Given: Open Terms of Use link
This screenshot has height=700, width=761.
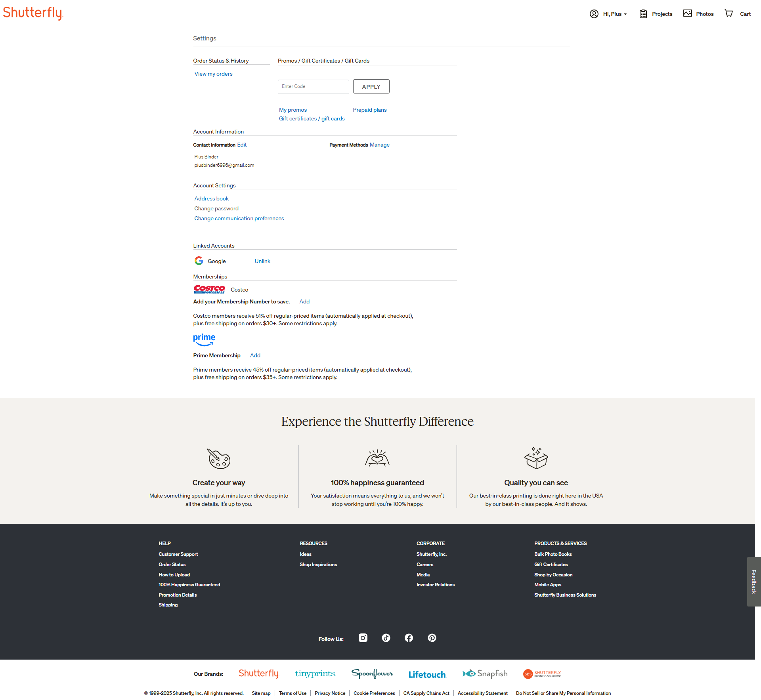Looking at the screenshot, I should 293,693.
